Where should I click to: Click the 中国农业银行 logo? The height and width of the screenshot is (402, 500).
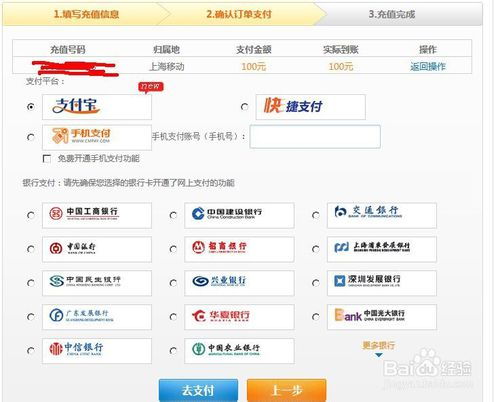pyautogui.click(x=239, y=351)
